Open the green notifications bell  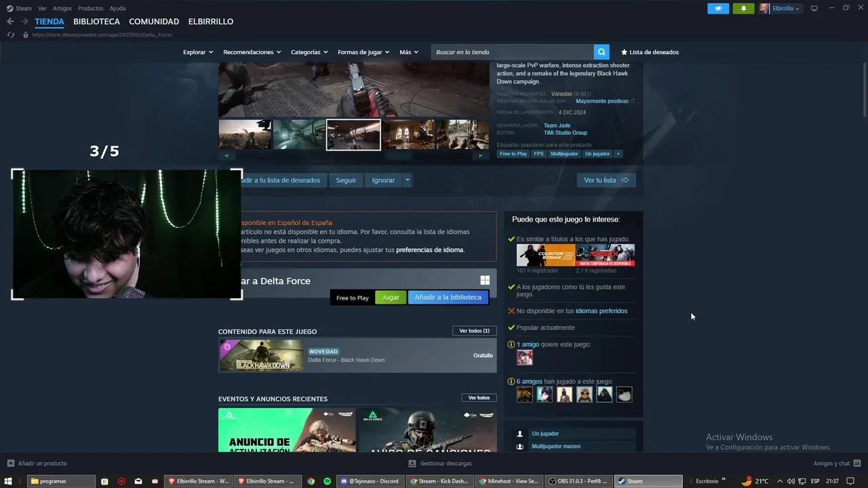coord(743,8)
